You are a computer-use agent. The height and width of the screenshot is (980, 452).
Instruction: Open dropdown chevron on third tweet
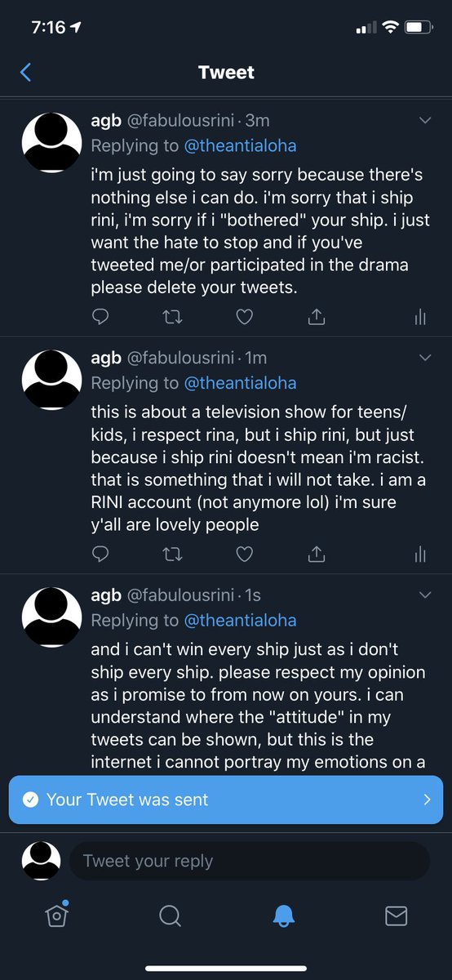pyautogui.click(x=425, y=595)
